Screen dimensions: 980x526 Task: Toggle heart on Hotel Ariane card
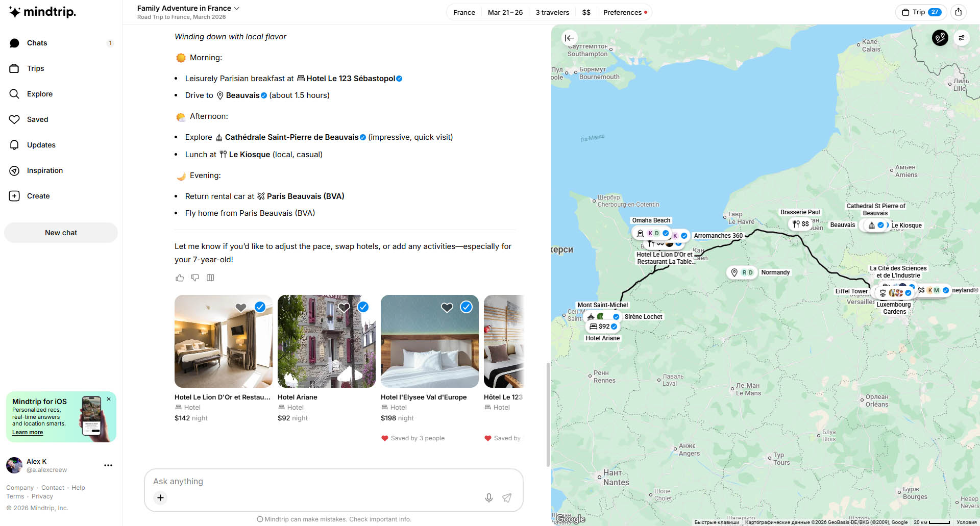click(344, 307)
